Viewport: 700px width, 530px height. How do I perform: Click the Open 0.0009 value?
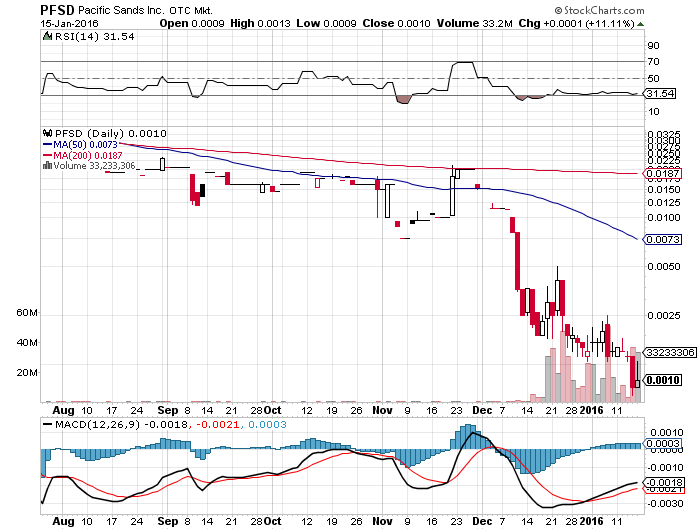(x=192, y=23)
